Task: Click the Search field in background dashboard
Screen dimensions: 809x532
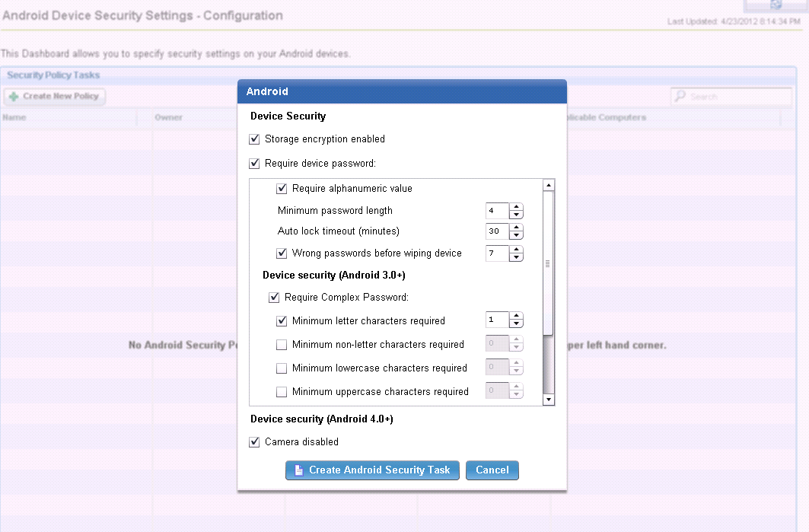Action: 731,97
